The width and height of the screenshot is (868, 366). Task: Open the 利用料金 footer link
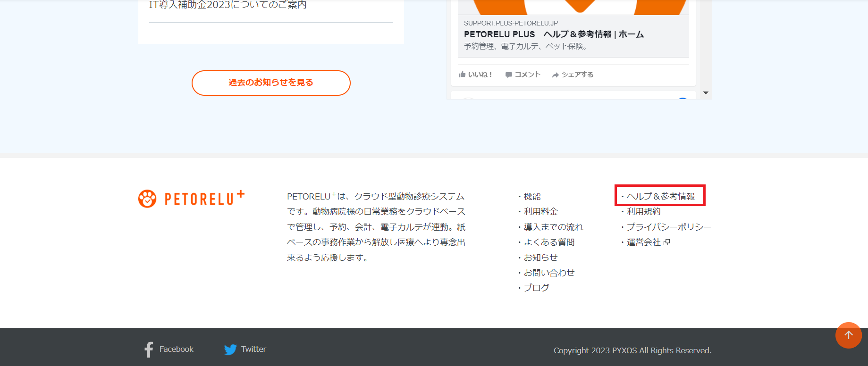click(x=540, y=212)
